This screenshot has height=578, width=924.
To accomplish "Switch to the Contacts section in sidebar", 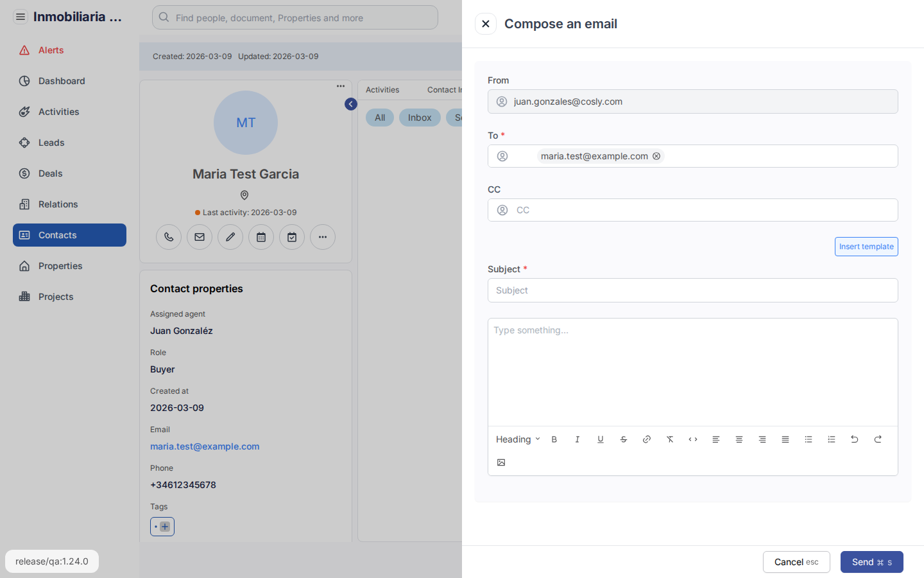I will [x=69, y=235].
